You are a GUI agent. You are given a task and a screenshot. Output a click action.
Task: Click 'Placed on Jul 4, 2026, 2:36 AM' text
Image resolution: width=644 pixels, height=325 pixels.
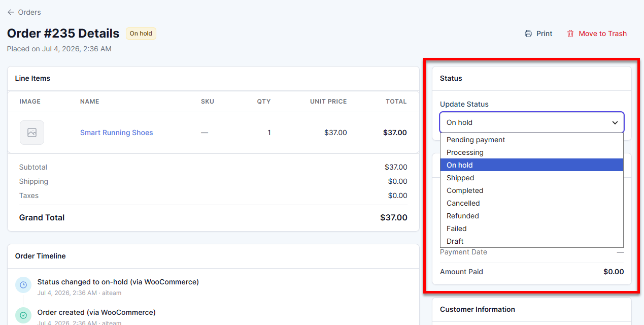click(x=59, y=49)
